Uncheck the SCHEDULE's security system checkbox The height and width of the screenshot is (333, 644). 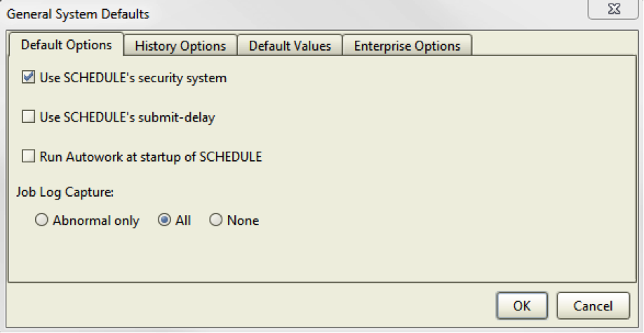(x=28, y=77)
